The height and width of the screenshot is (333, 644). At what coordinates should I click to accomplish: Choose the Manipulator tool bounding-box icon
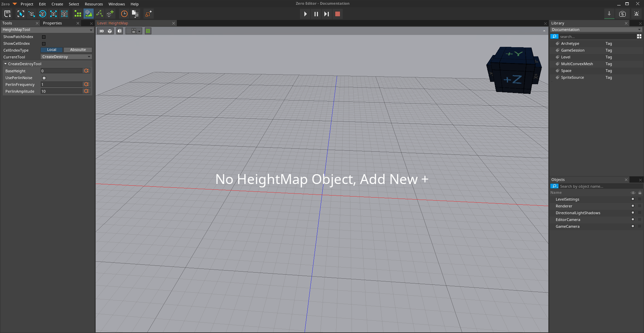[64, 14]
